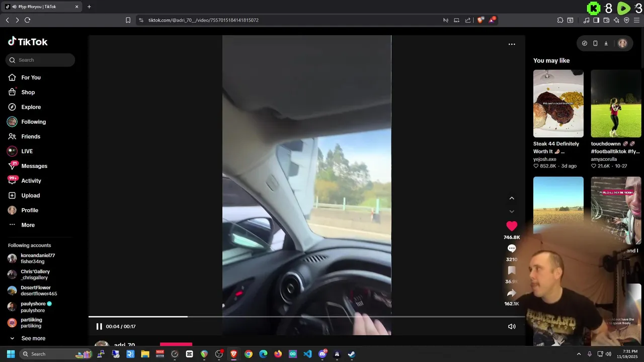
Task: Go forward in browser history
Action: 17,20
